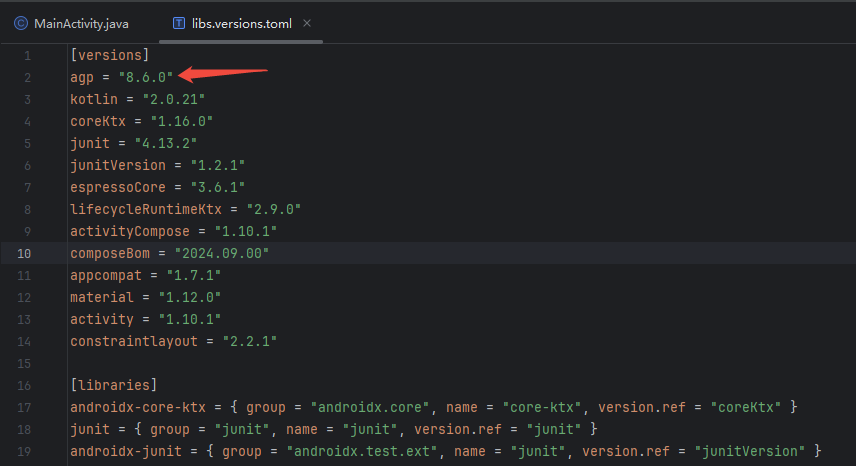Viewport: 856px width, 466px height.
Task: Place cursor in agp version "8.6.0"
Action: [x=145, y=77]
